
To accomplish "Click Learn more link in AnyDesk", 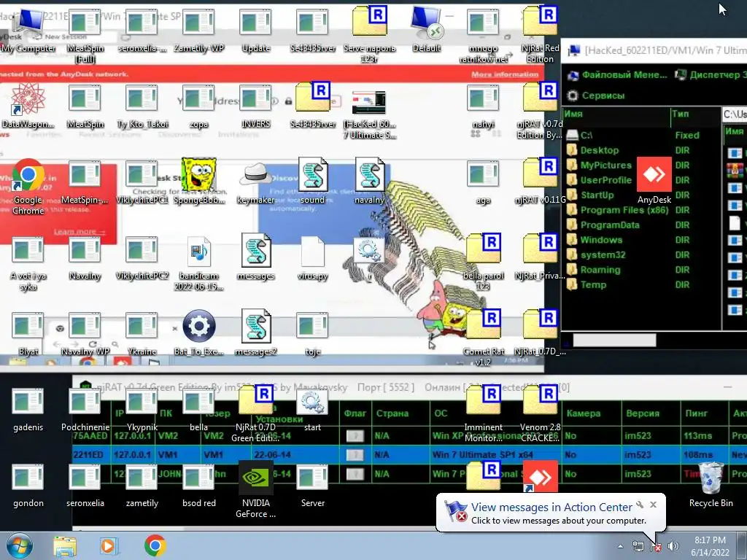I will 79,231.
